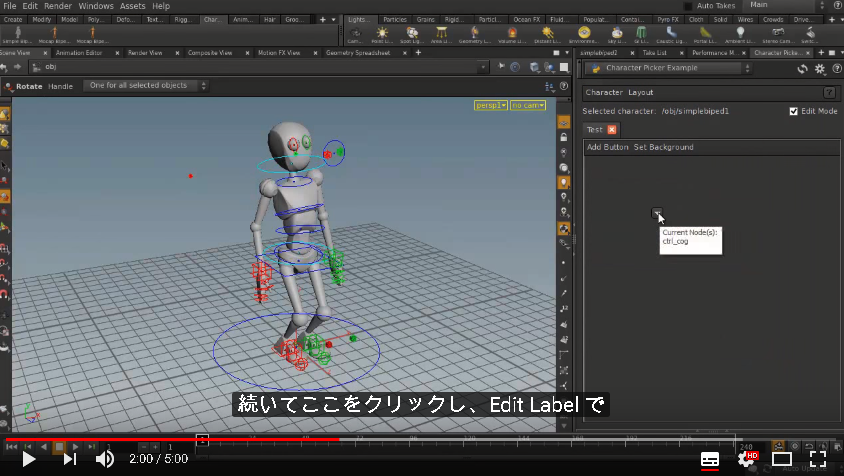Toggle YouTube subtitles button
The image size is (844, 476).
(709, 459)
